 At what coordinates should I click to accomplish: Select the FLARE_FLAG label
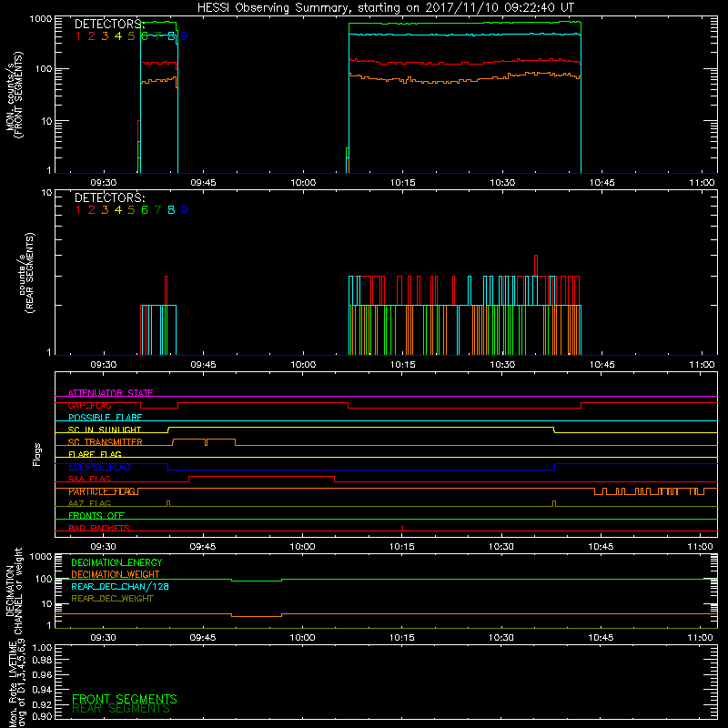point(95,454)
